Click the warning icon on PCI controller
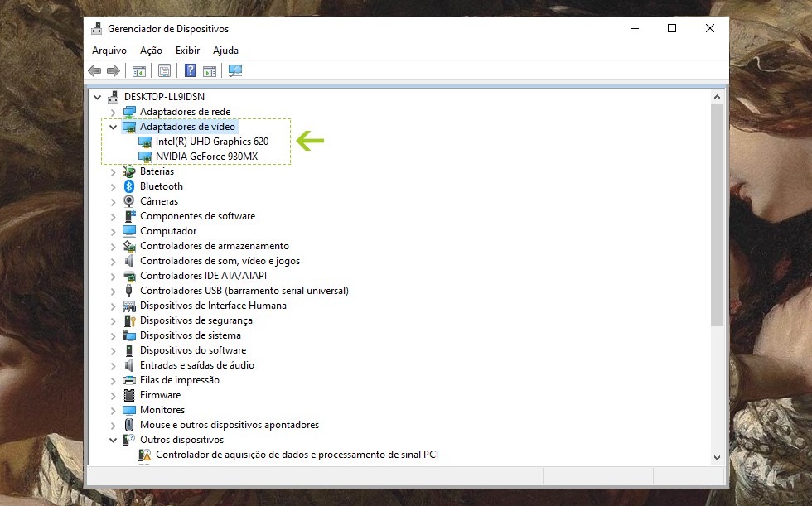 [x=146, y=455]
